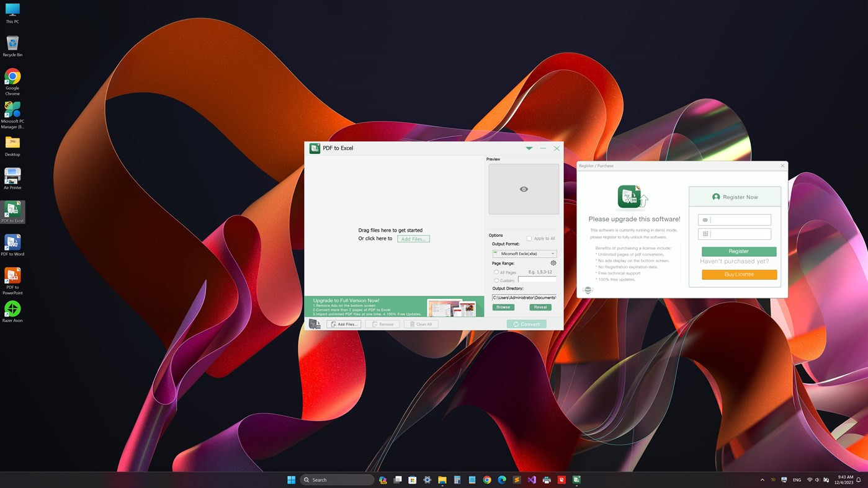The height and width of the screenshot is (488, 868).
Task: Click the Clean All button
Action: tap(421, 324)
